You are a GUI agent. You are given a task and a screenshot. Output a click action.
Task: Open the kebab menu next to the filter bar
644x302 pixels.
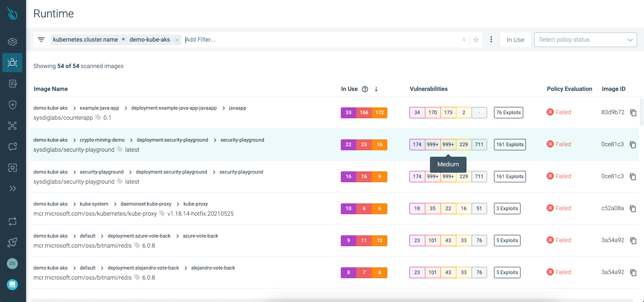click(x=491, y=39)
